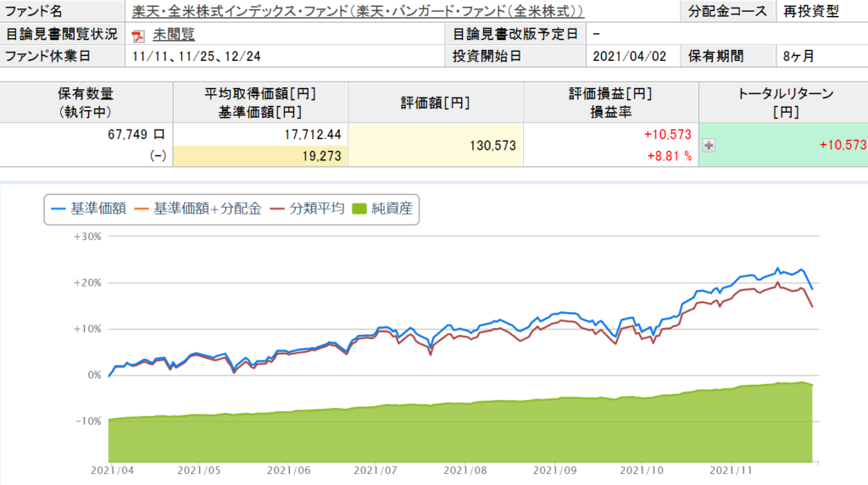Select the トータルリターン value +10,573
Viewport: 868px width, 485px height.
tap(843, 145)
